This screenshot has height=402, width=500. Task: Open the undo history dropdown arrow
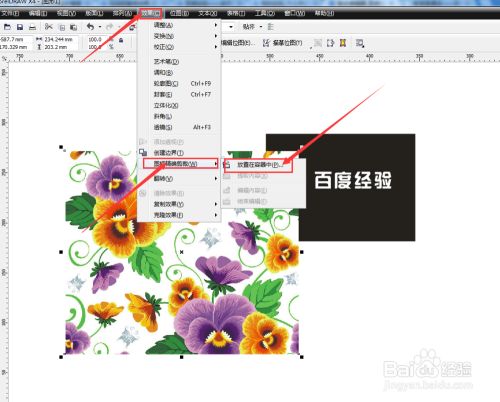click(x=100, y=27)
